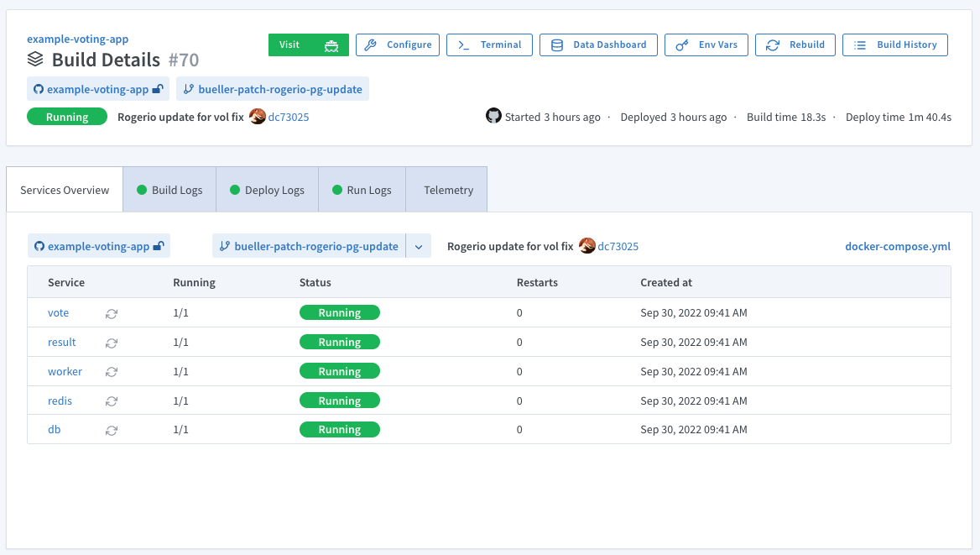Open commit dc73025 in the services panel
This screenshot has width=980, height=555.
618,247
